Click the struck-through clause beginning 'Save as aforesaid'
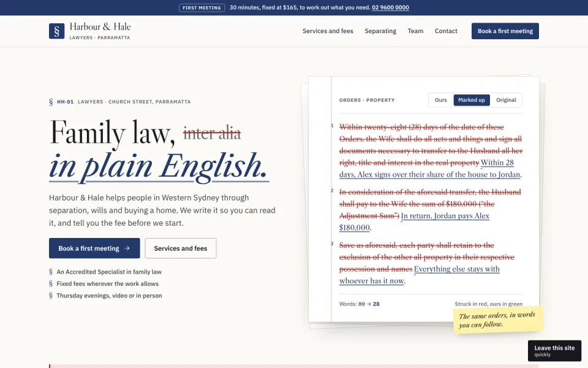Screen dimensions: 588x368 (x=427, y=257)
